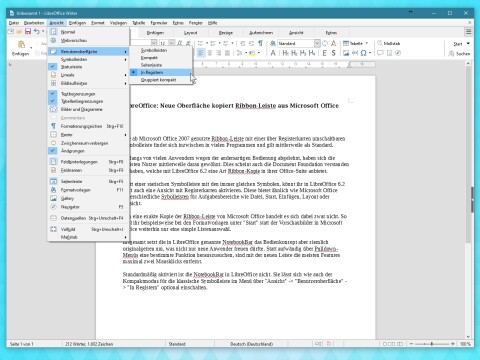Click the zoom in plus in status bar
This screenshot has width=480, height=360.
tap(453, 344)
